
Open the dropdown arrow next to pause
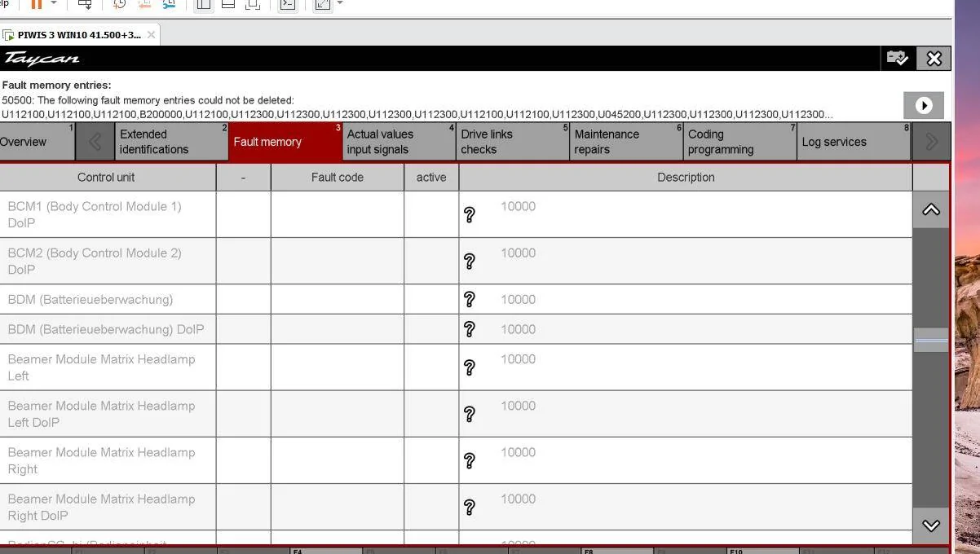pos(54,3)
